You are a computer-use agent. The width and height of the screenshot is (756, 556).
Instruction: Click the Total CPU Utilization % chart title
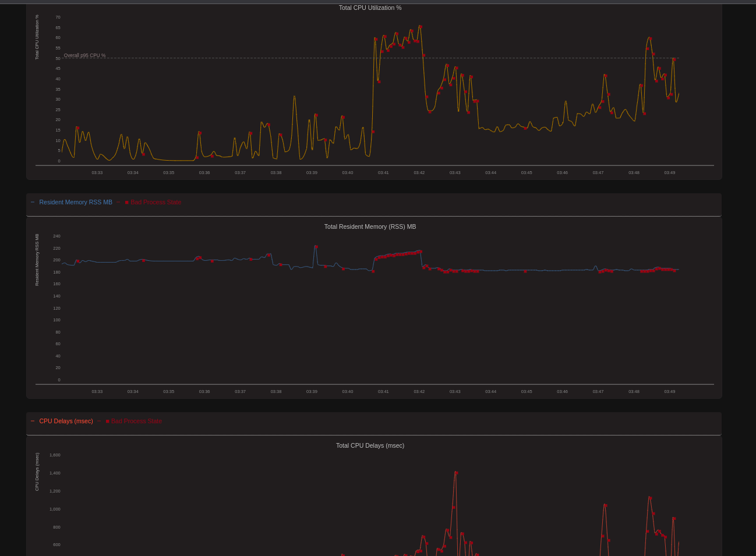(370, 8)
